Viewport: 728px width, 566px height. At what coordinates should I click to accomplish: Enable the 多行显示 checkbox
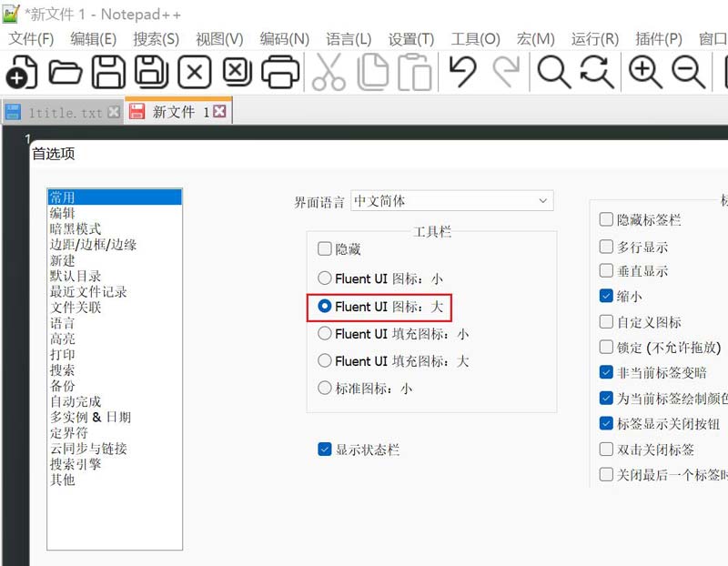(x=606, y=246)
